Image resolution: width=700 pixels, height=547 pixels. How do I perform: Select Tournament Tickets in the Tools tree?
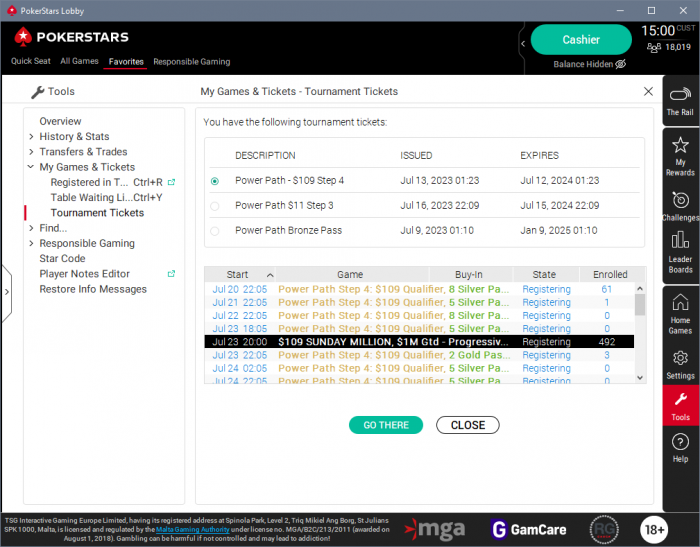click(97, 213)
